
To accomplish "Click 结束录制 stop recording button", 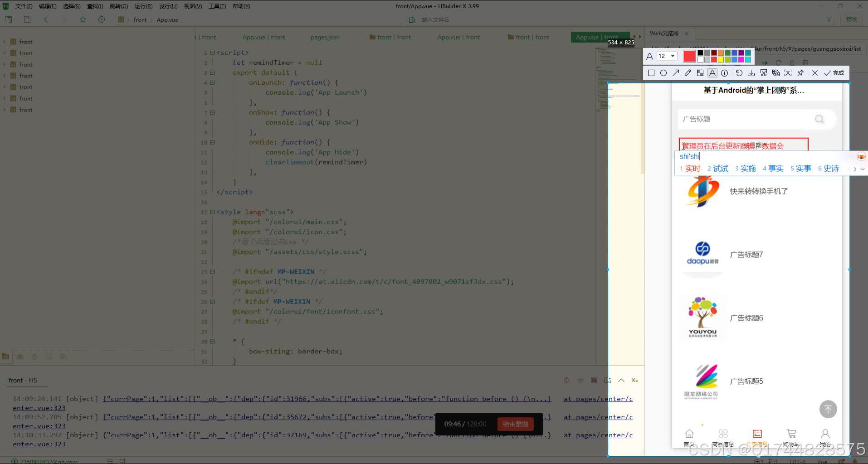I will (515, 424).
